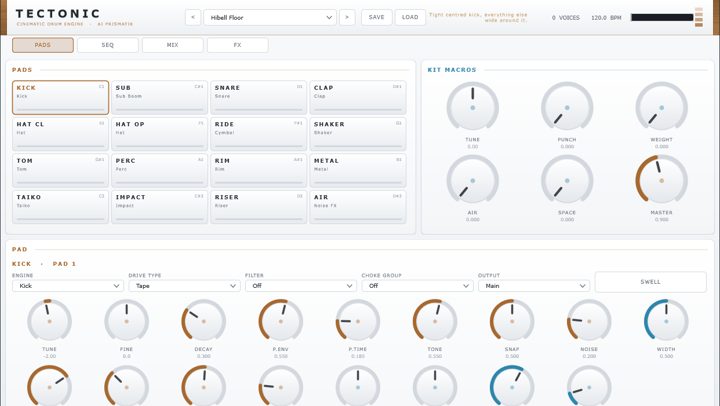Click the NOISE knob

click(589, 321)
